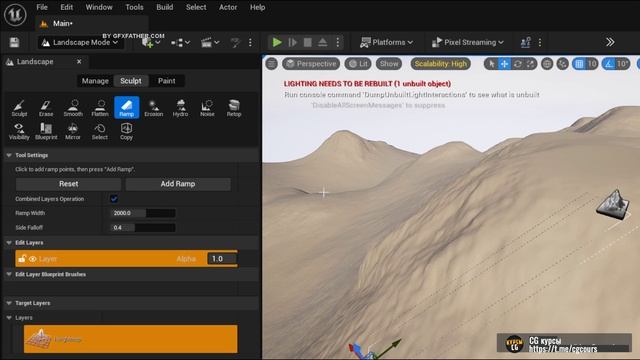640x360 pixels.
Task: Click the Scalability: High button
Action: (x=440, y=64)
